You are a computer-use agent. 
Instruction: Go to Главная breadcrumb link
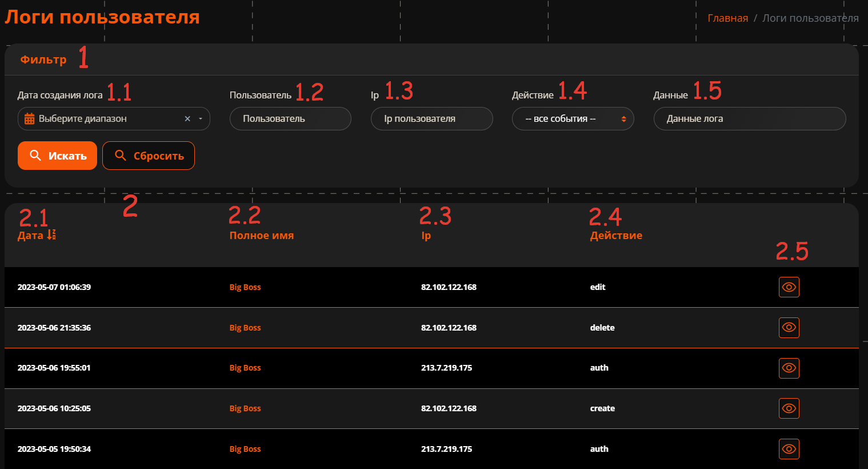click(727, 18)
